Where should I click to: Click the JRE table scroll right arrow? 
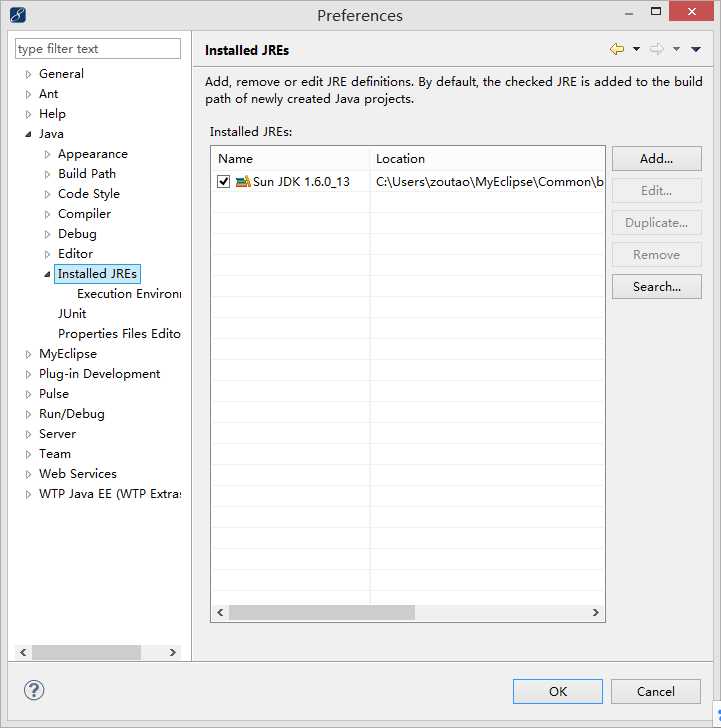[x=596, y=612]
